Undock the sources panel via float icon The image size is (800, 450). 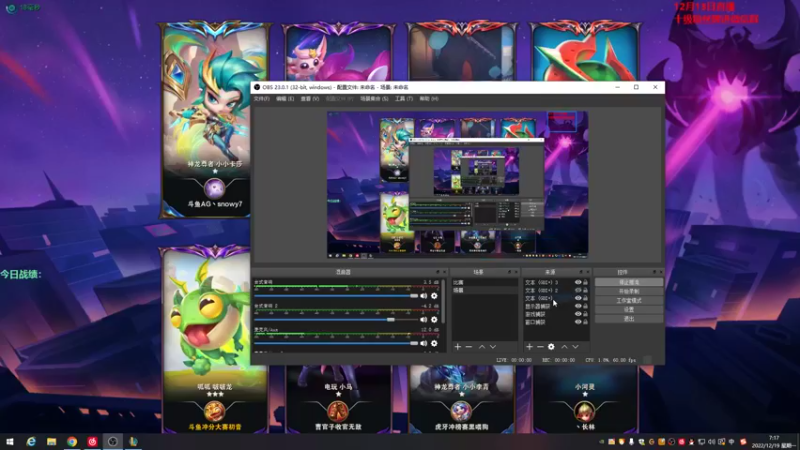(x=581, y=272)
